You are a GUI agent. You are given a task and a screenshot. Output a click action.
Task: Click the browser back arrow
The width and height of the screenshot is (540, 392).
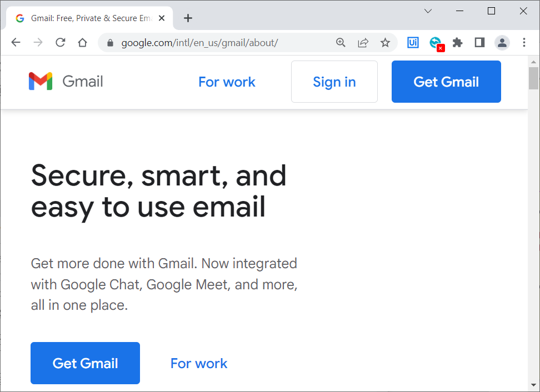(x=16, y=42)
